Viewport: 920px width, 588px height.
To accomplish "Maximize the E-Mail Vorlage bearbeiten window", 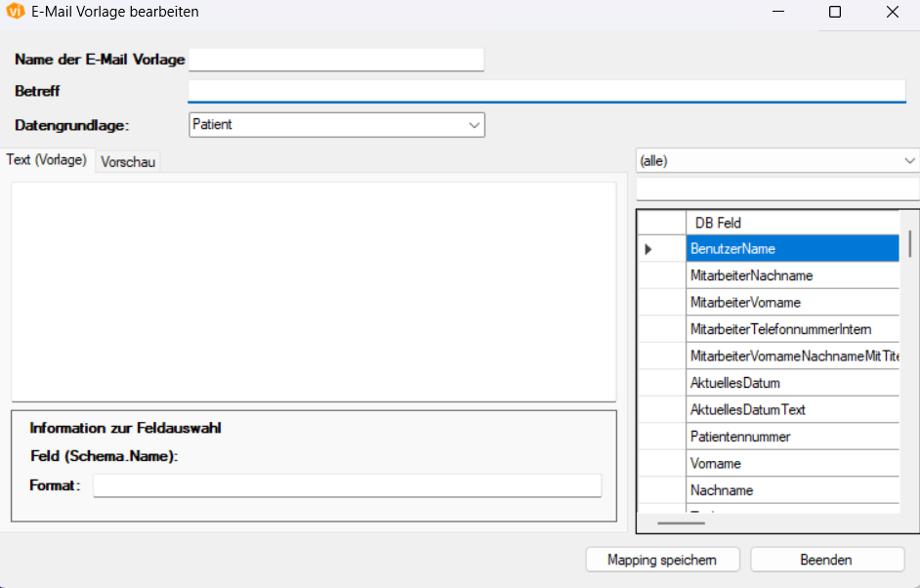I will [835, 12].
